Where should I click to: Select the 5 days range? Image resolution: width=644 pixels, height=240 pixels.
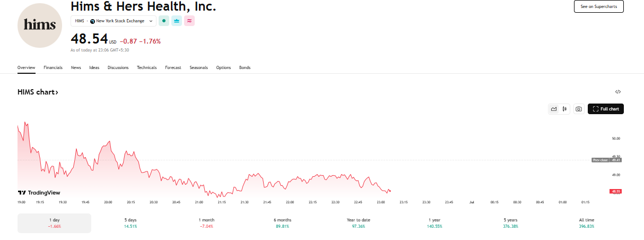click(130, 223)
